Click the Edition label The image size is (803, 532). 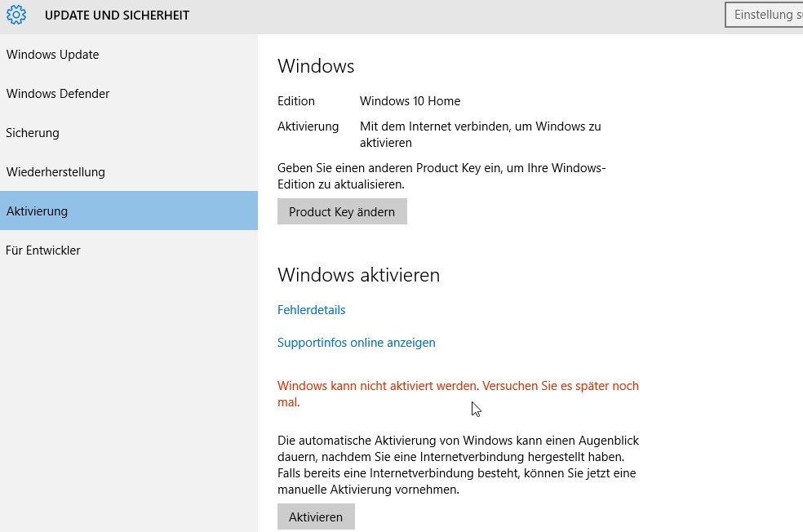tap(295, 101)
